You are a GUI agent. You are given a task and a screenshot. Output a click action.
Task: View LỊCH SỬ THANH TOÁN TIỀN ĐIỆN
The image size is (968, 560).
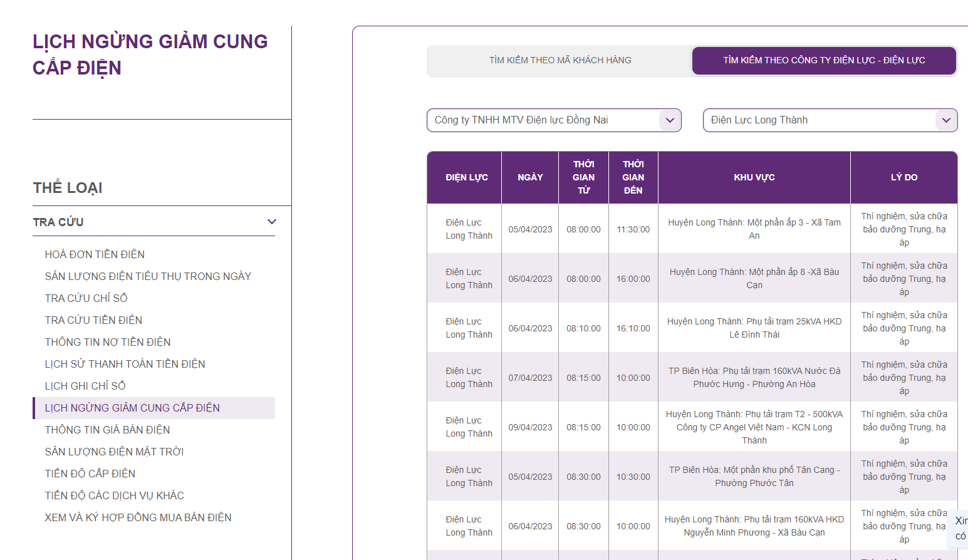[125, 364]
